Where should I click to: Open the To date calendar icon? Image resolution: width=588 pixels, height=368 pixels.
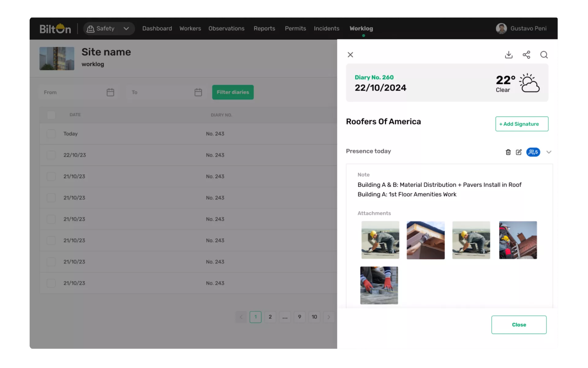coord(198,92)
